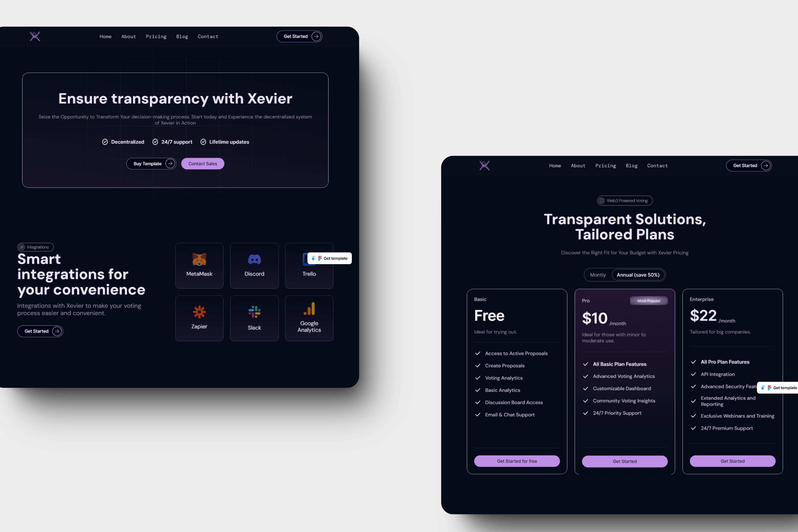This screenshot has height=532, width=798.
Task: Click Buy Template button
Action: tap(151, 163)
